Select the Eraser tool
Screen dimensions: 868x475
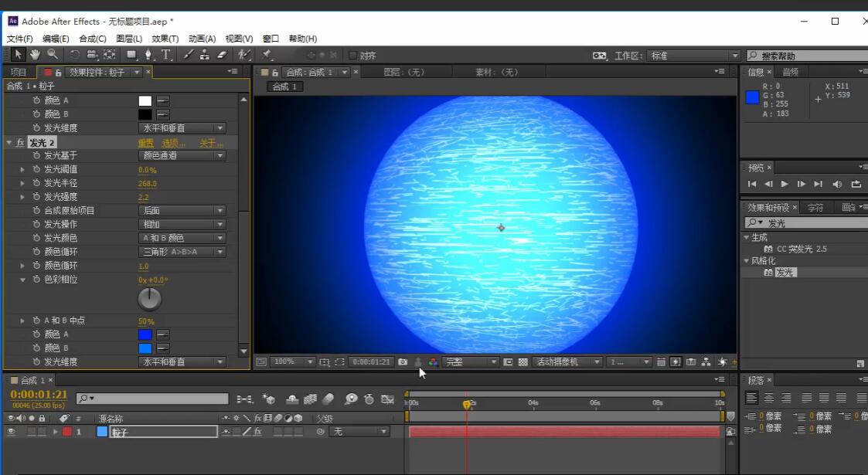222,55
